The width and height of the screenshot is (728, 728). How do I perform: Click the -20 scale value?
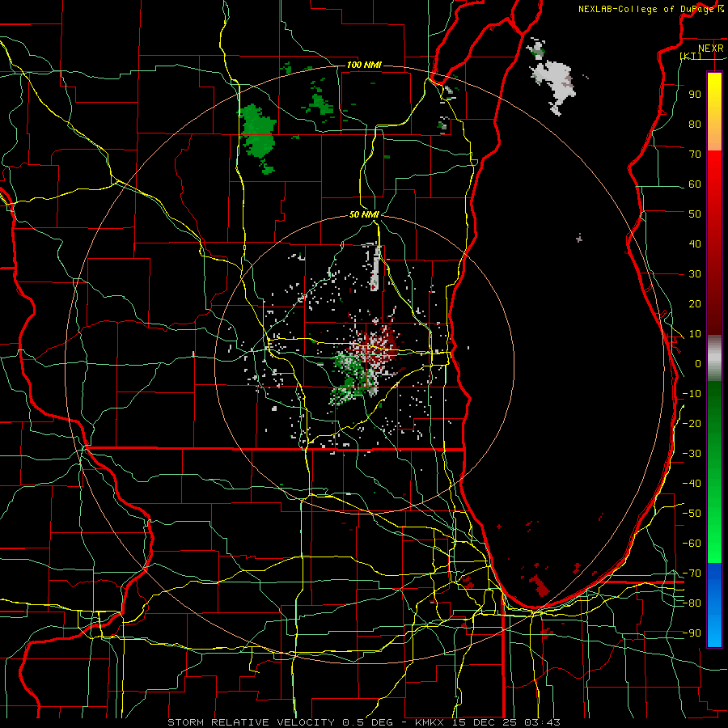pyautogui.click(x=692, y=423)
